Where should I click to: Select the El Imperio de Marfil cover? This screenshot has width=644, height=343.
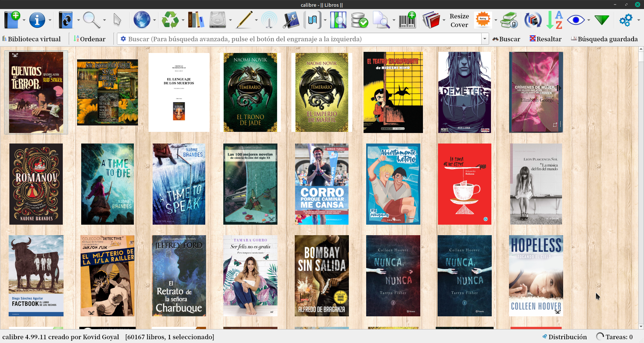(322, 92)
